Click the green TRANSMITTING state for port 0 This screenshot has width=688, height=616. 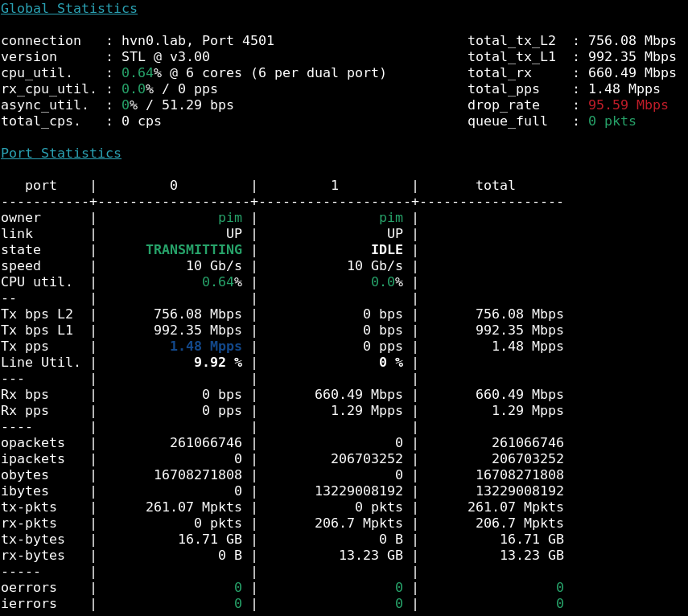[193, 250]
